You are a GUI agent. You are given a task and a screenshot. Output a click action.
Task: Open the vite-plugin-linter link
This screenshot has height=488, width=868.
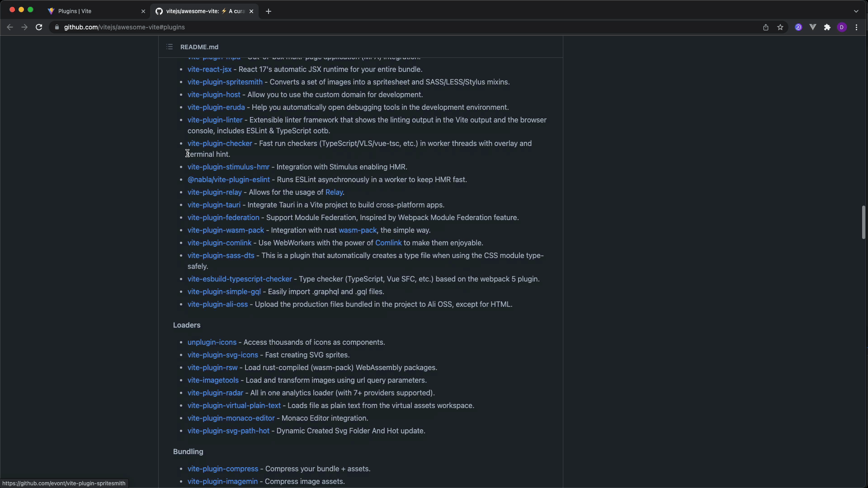pyautogui.click(x=215, y=120)
